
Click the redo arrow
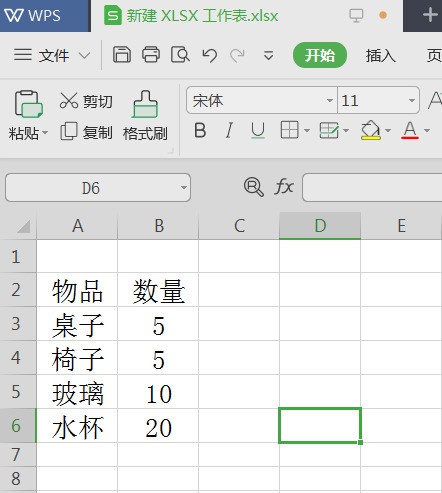(237, 55)
